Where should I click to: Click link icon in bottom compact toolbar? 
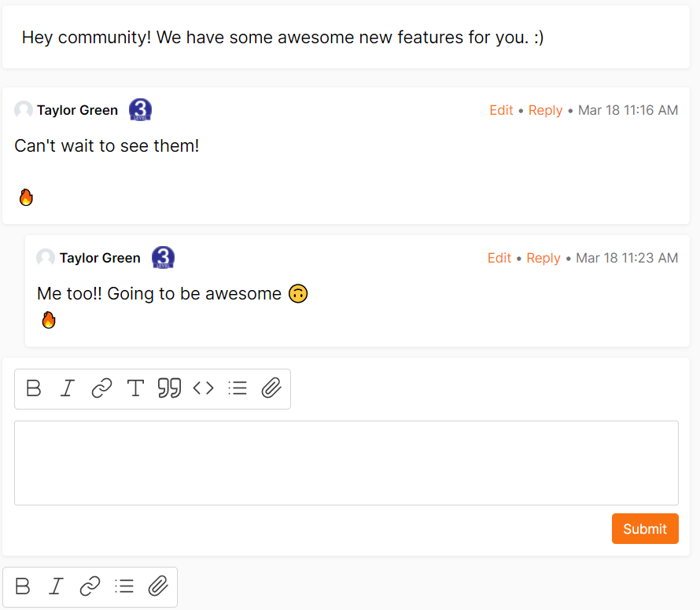[90, 586]
